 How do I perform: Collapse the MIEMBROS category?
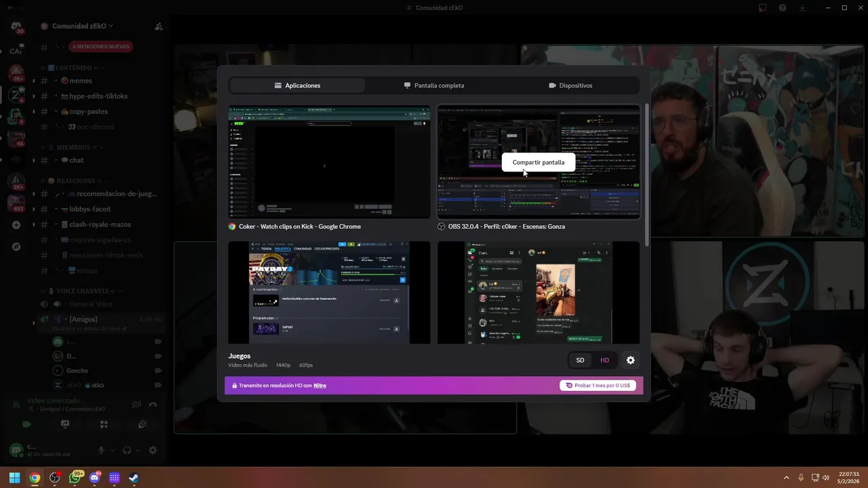coord(73,147)
